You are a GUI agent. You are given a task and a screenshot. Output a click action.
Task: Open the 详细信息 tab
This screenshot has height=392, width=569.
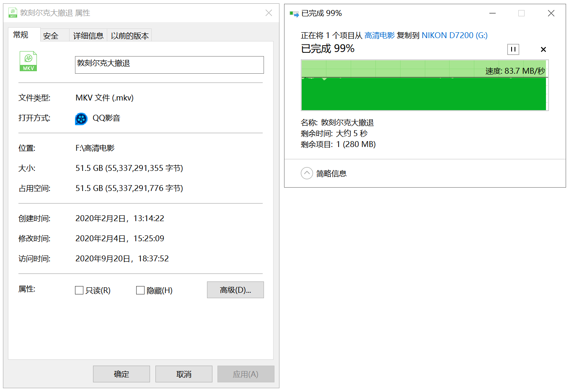coord(88,36)
